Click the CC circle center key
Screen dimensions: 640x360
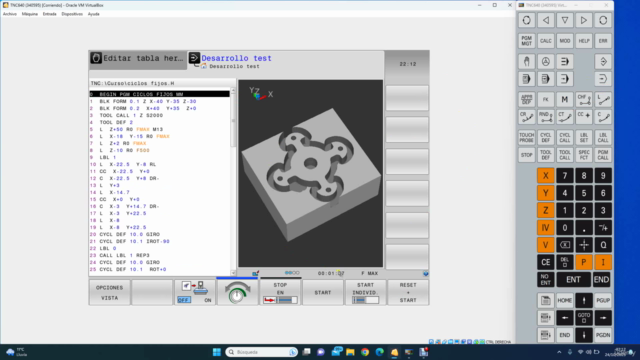(x=584, y=117)
